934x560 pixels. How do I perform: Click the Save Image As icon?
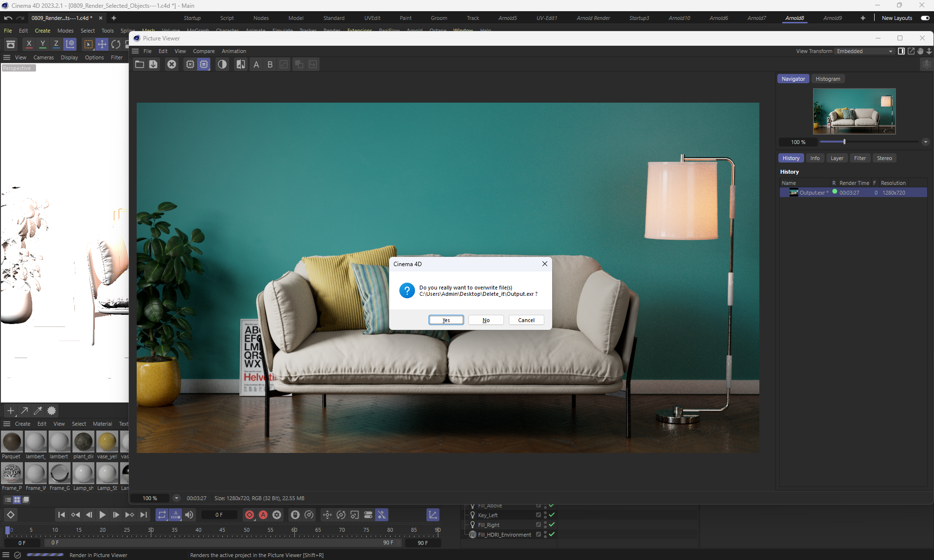153,64
